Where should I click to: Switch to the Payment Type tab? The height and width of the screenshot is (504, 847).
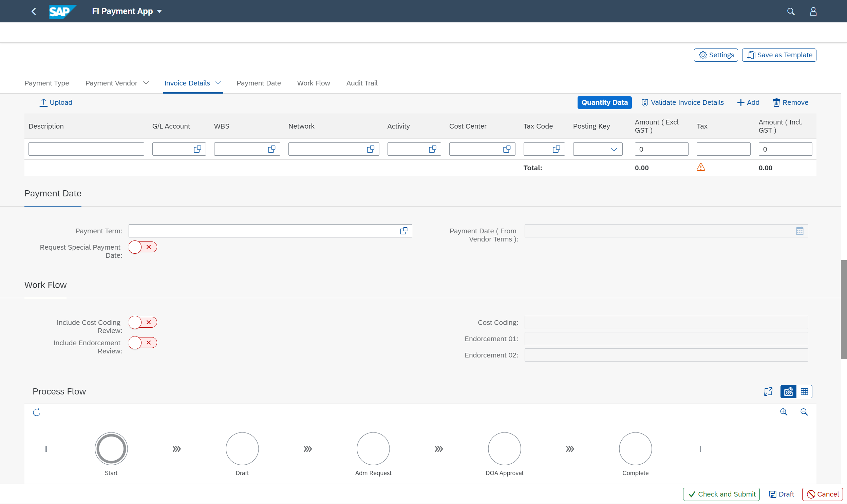pyautogui.click(x=46, y=83)
